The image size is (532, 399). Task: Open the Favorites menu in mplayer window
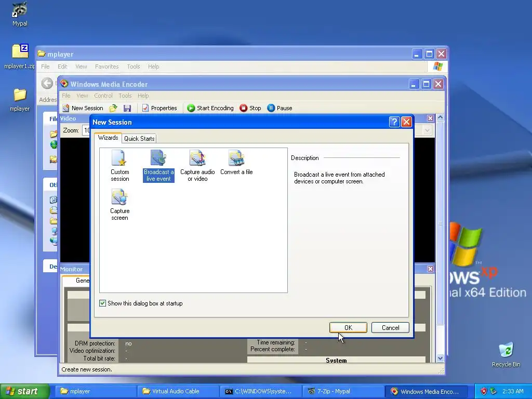(107, 66)
